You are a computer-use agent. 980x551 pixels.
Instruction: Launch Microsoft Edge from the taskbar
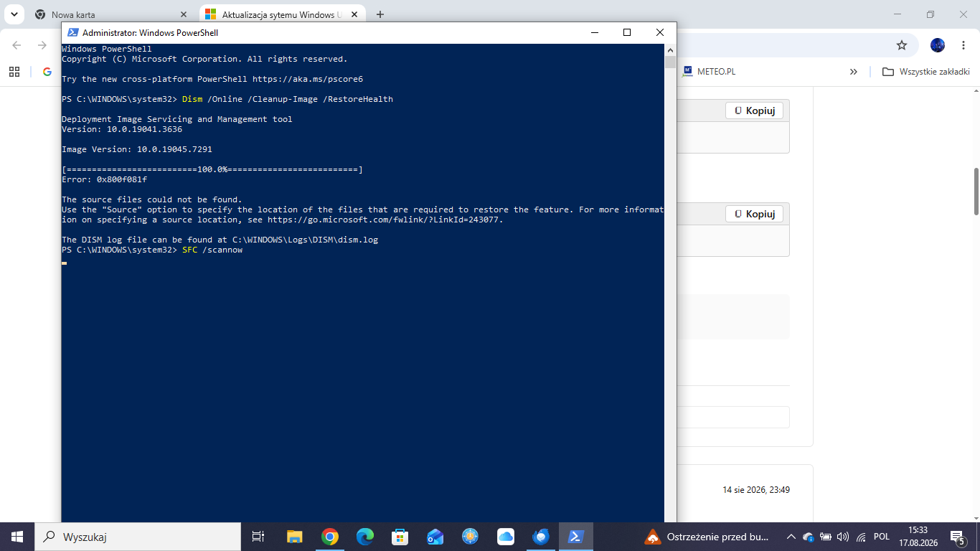click(x=365, y=537)
